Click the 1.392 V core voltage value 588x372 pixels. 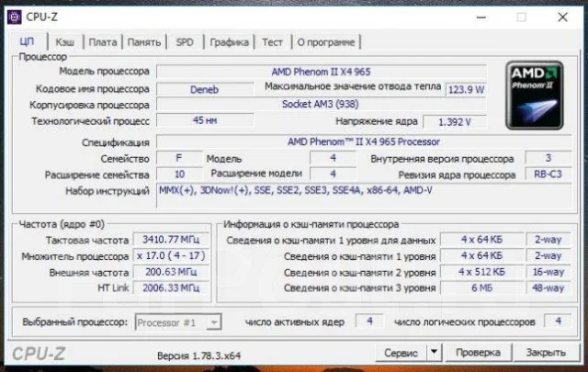pyautogui.click(x=455, y=122)
